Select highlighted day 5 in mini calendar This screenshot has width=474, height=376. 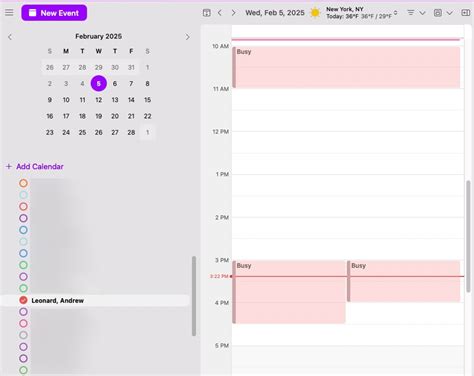click(x=99, y=83)
